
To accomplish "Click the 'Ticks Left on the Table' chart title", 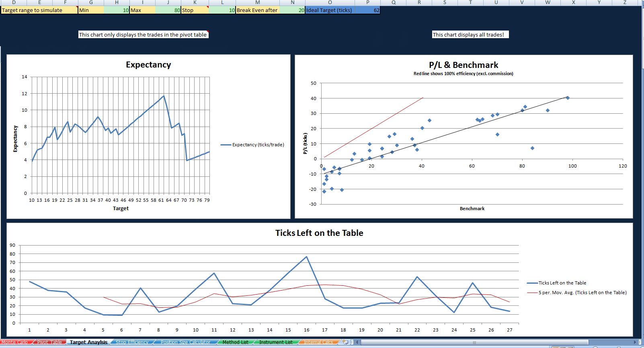I will [319, 233].
